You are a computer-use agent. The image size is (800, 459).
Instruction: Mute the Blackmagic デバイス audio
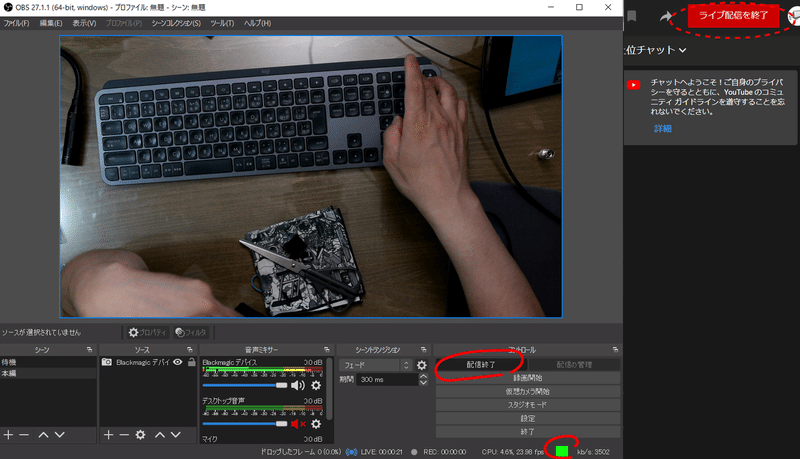(298, 386)
